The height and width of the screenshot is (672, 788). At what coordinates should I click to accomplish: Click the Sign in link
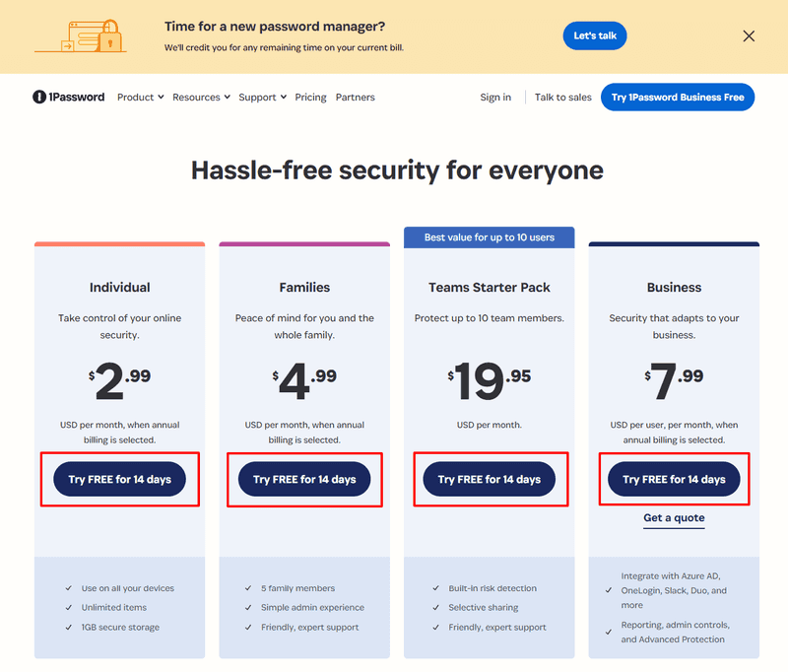pyautogui.click(x=495, y=97)
